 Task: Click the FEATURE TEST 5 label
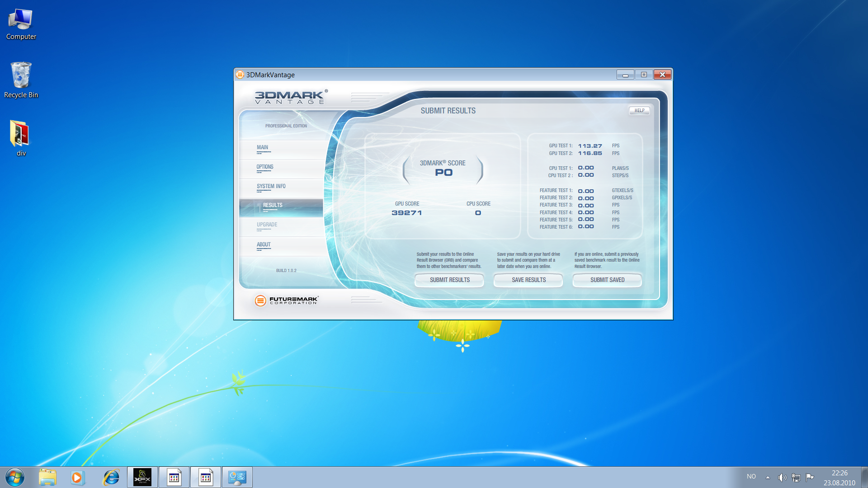point(556,220)
